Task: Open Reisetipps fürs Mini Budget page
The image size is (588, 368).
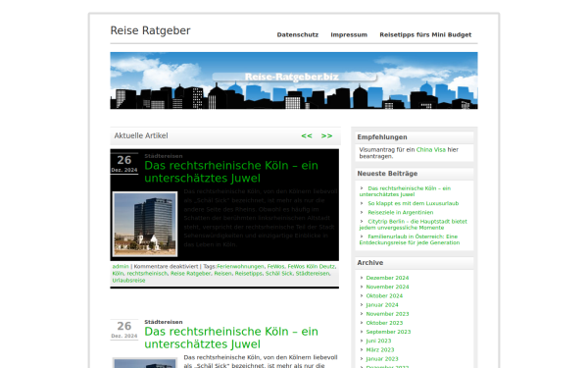Action: 425,35
